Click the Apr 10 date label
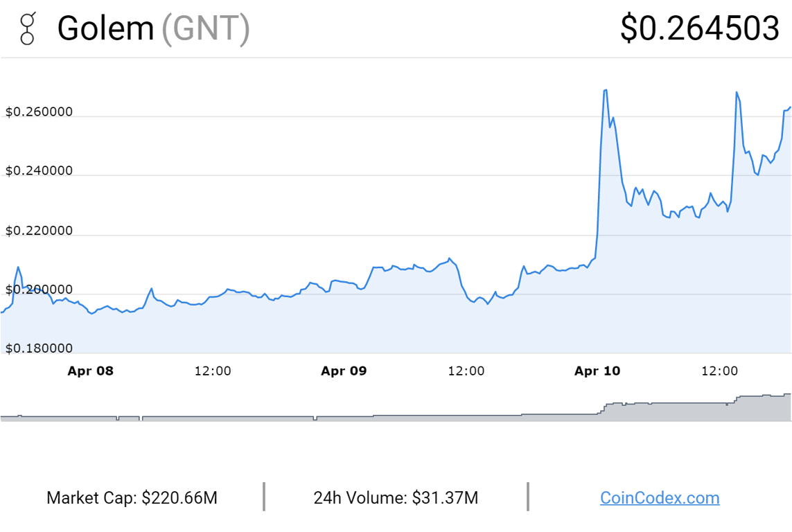 tap(597, 371)
